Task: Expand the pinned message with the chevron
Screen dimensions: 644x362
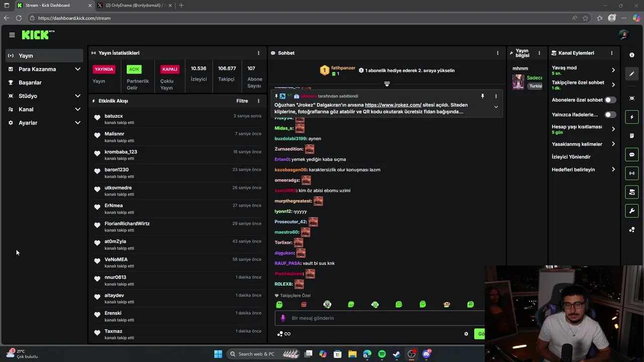Action: [496, 107]
